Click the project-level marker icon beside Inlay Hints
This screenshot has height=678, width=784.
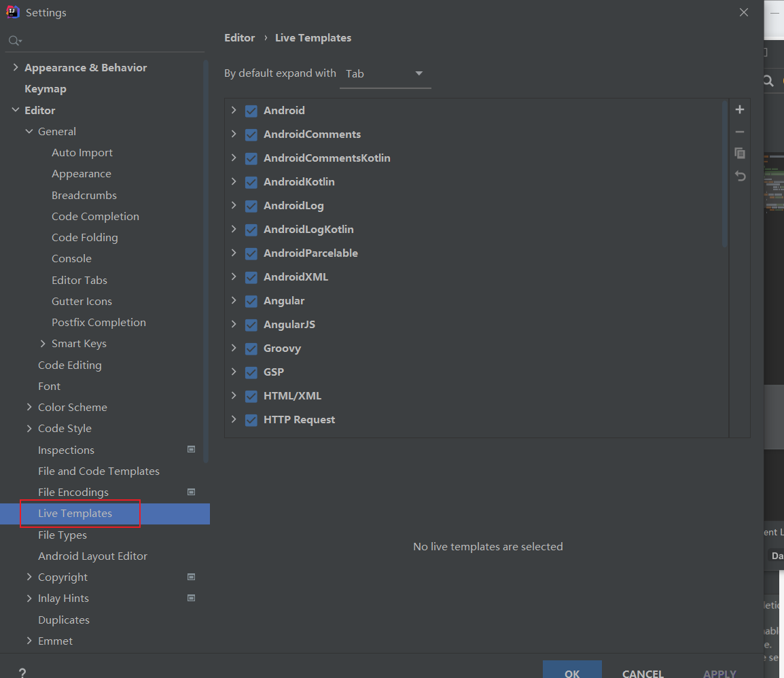191,598
